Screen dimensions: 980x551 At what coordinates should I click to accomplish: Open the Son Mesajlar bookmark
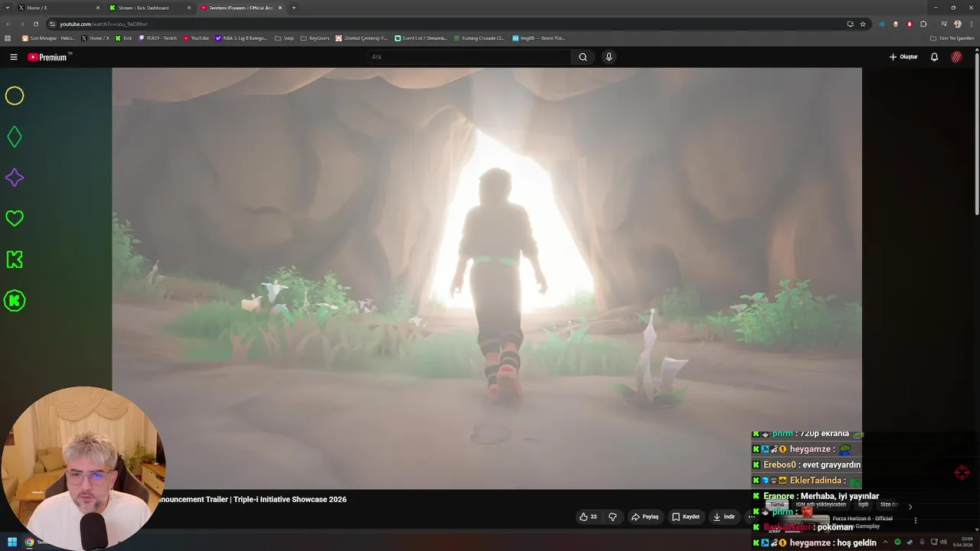[x=48, y=37]
